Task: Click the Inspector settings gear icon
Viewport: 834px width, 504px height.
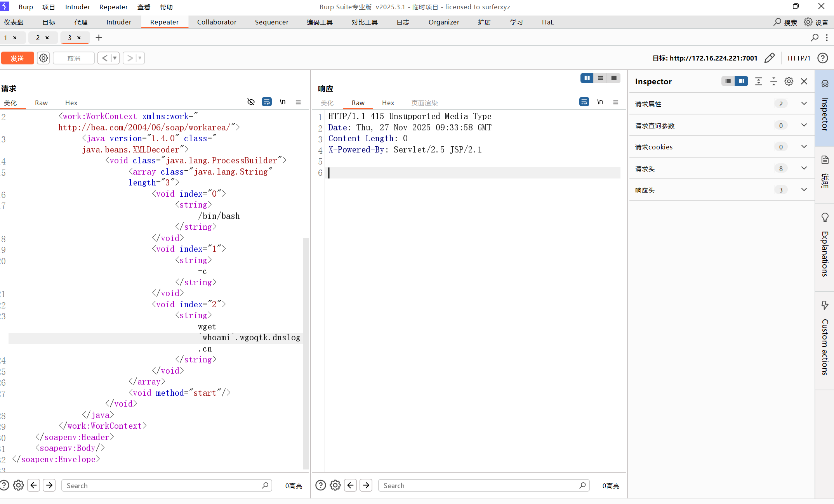Action: 789,81
